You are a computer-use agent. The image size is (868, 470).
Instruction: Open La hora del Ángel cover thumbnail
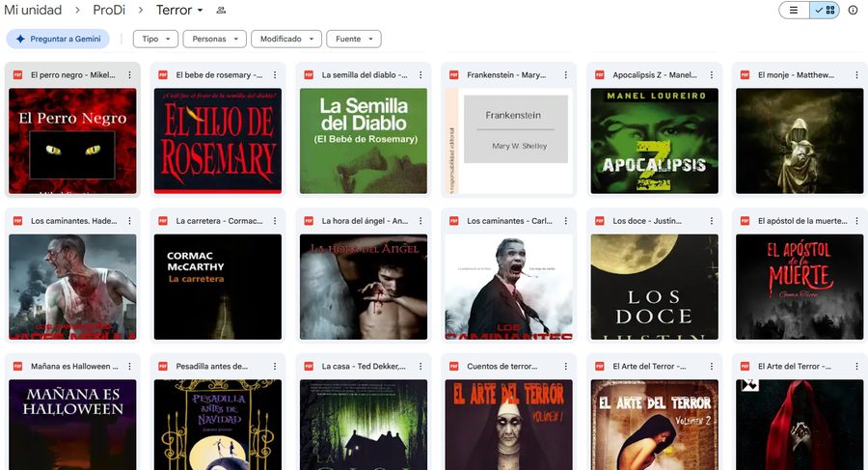(364, 287)
